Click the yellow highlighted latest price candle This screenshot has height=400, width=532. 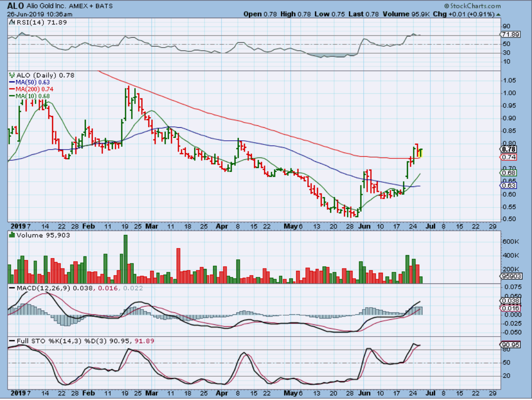(421, 152)
